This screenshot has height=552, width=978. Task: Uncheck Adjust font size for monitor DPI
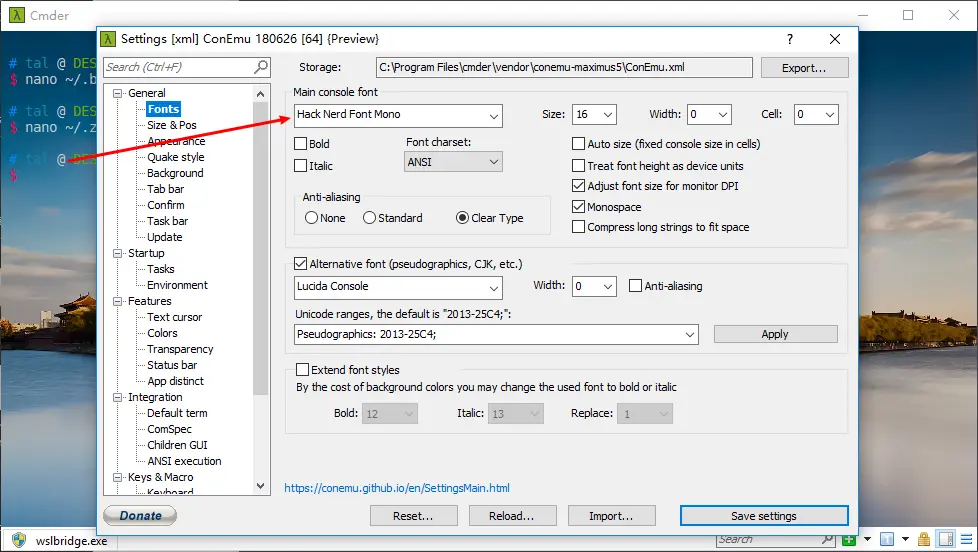[x=578, y=186]
